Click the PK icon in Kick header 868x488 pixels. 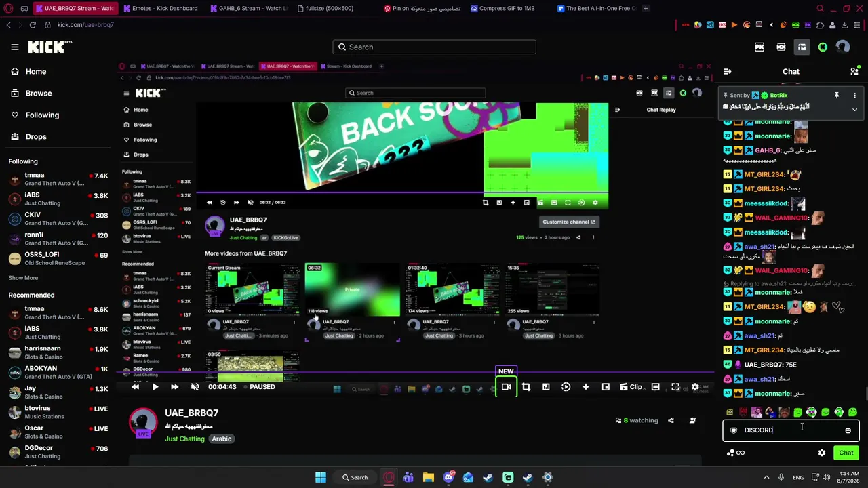click(759, 47)
